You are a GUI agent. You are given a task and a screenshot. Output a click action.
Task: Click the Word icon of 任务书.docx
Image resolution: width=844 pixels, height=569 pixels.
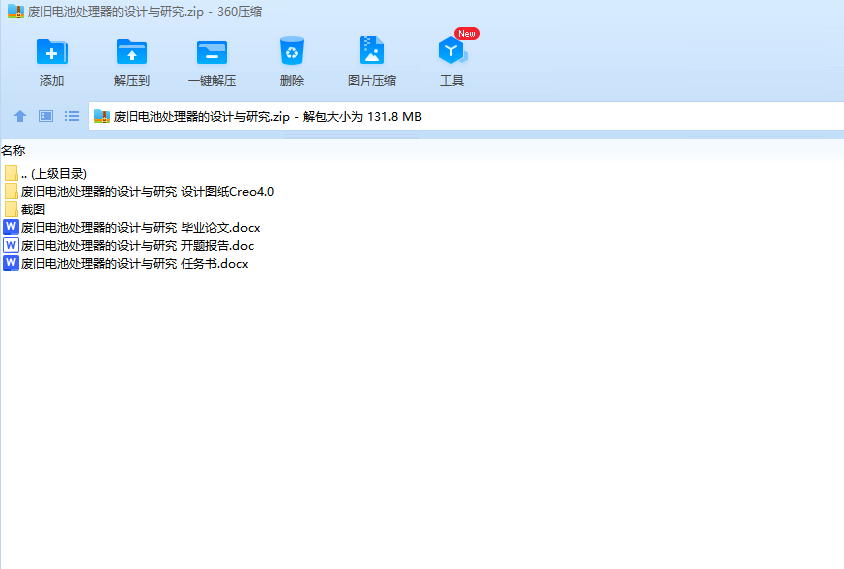click(11, 263)
